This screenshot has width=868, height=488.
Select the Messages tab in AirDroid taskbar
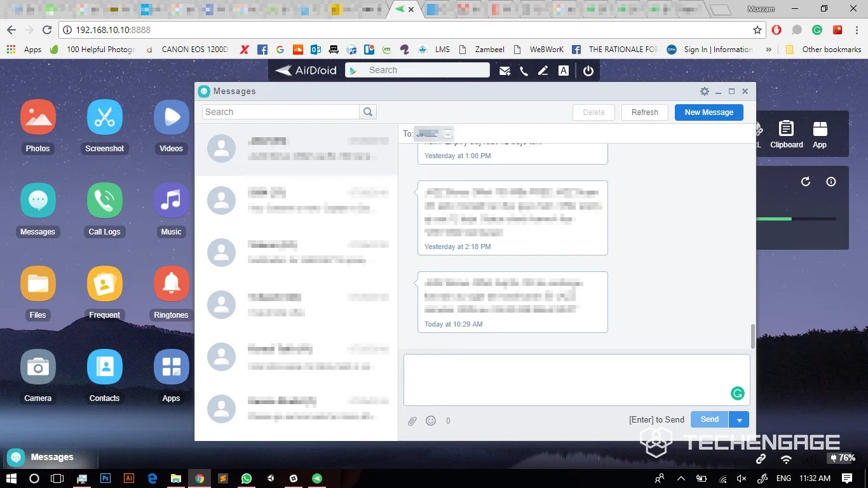tap(50, 457)
